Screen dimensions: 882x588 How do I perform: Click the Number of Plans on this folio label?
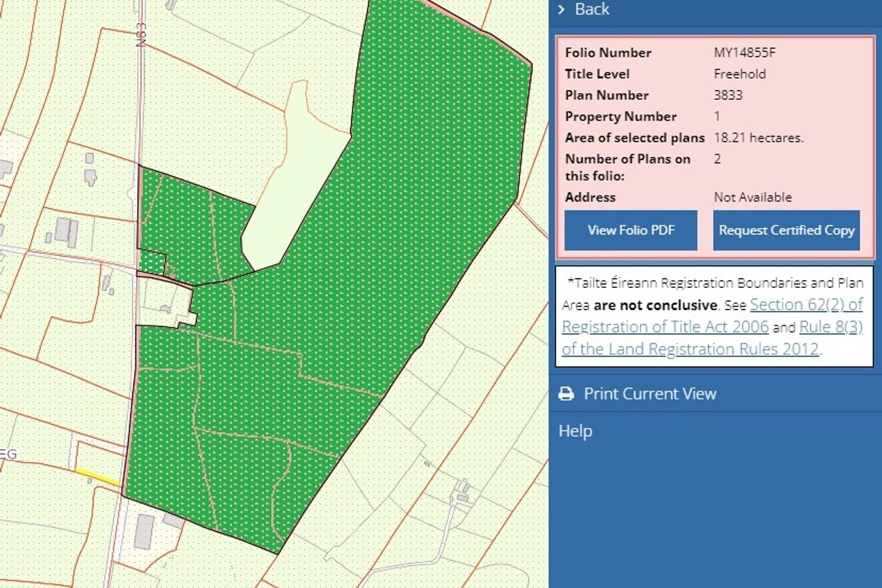tap(628, 167)
